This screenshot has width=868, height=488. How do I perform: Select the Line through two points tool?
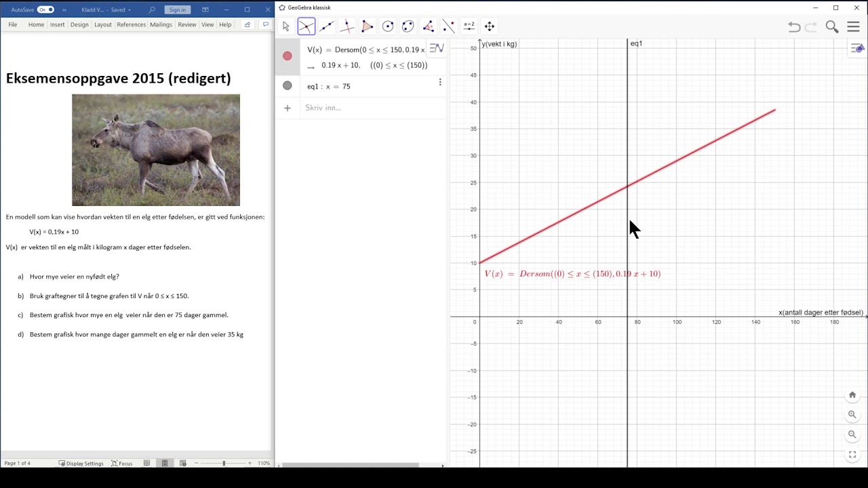[x=327, y=26]
